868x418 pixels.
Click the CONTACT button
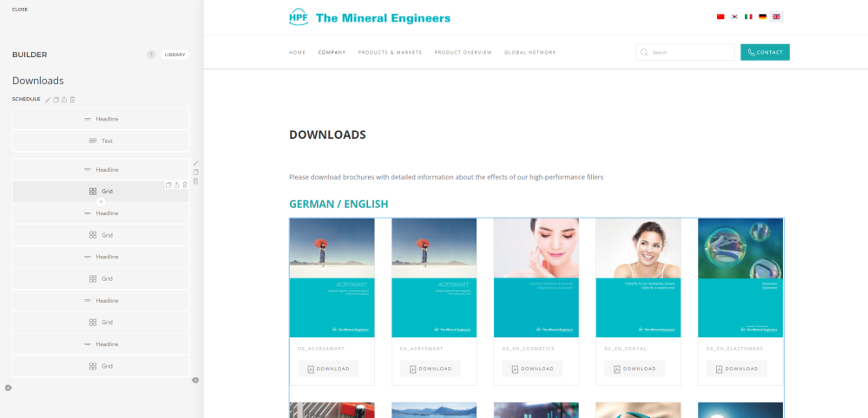click(x=765, y=52)
